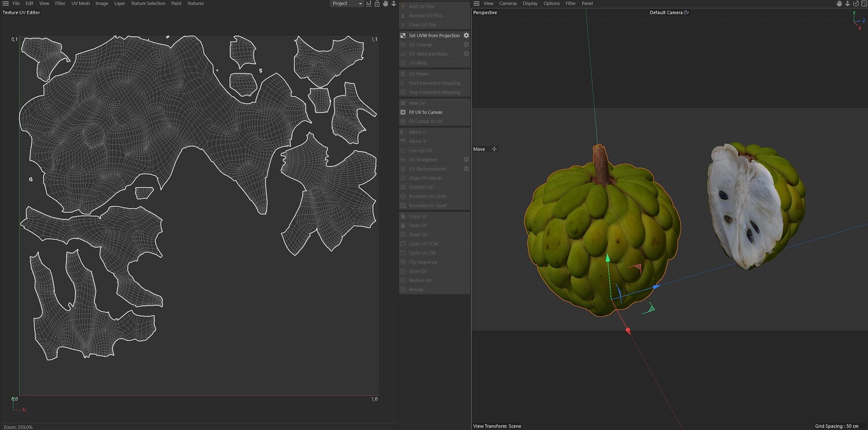Open UV Unwrap settings gear
Image resolution: width=868 pixels, height=430 pixels.
(x=466, y=45)
